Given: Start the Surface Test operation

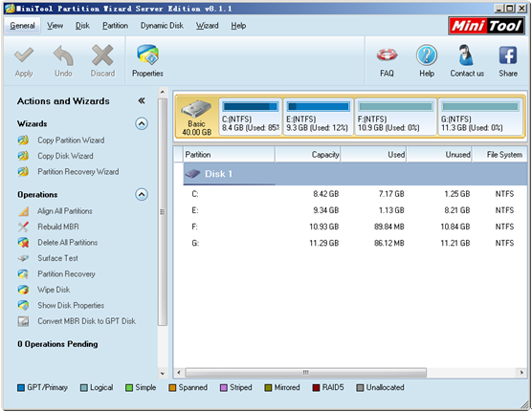Looking at the screenshot, I should [57, 258].
